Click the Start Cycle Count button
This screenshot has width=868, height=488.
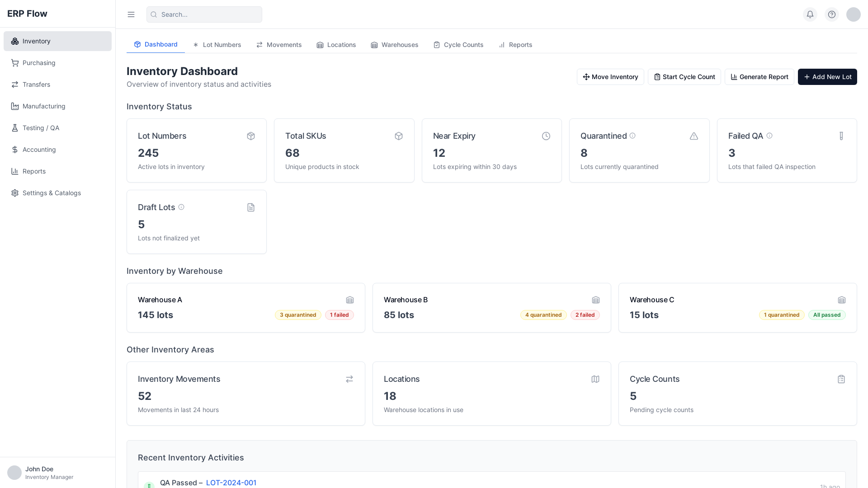pos(684,77)
